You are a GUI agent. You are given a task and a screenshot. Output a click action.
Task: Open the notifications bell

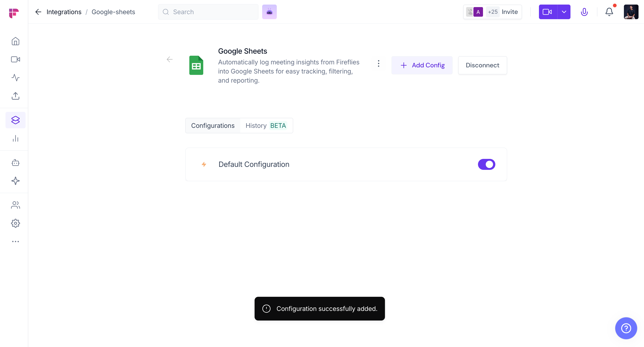[609, 12]
